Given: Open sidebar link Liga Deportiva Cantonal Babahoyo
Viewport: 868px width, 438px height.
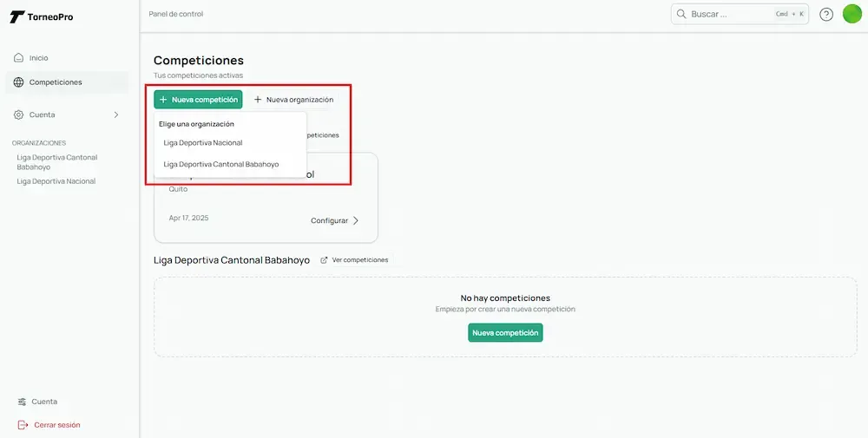Looking at the screenshot, I should coord(57,162).
